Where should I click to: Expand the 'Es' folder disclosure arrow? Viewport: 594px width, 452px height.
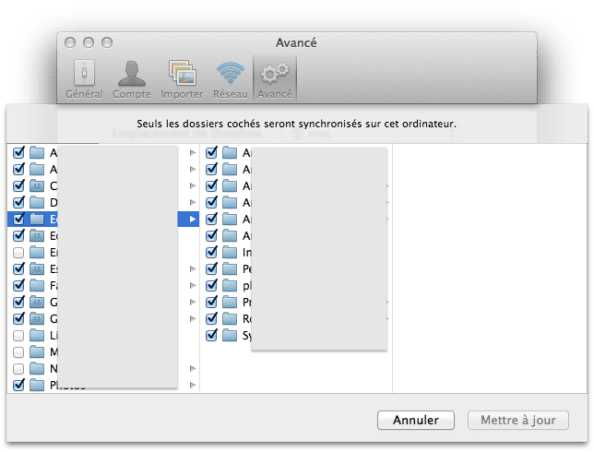[192, 269]
